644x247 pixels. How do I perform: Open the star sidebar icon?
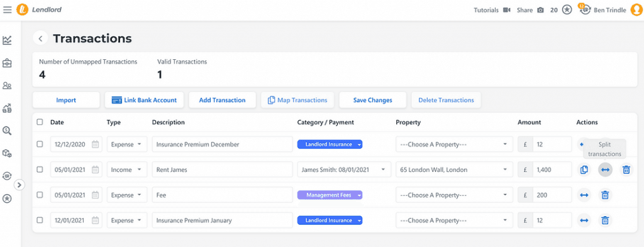pyautogui.click(x=7, y=198)
